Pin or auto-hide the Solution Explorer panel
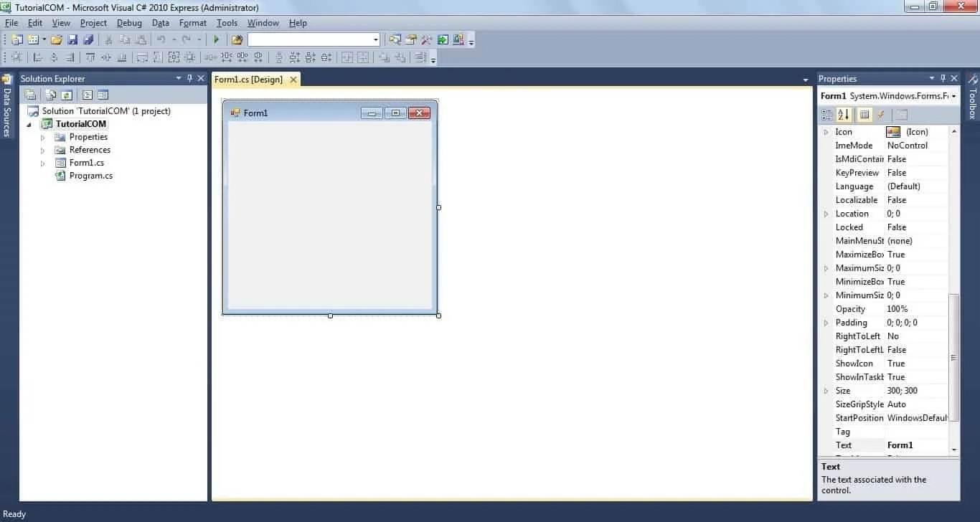 189,78
